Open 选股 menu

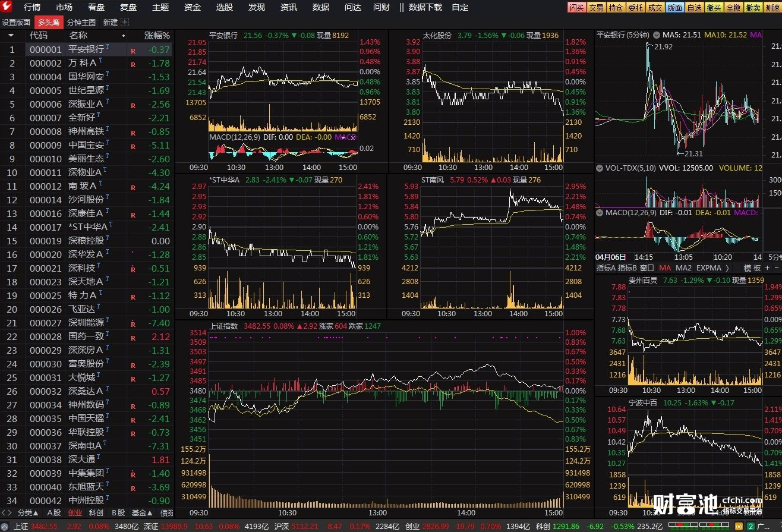point(225,7)
